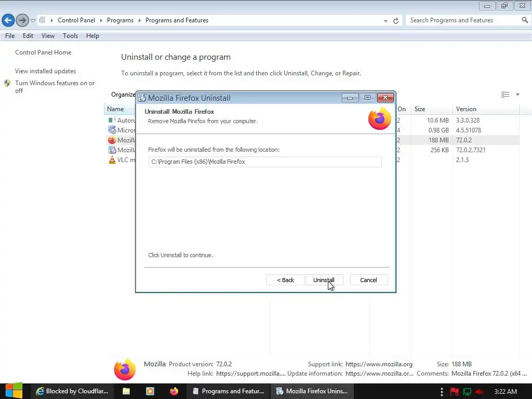Open File Explorer from the taskbar
Viewport: 532px width, 399px height.
[126, 391]
